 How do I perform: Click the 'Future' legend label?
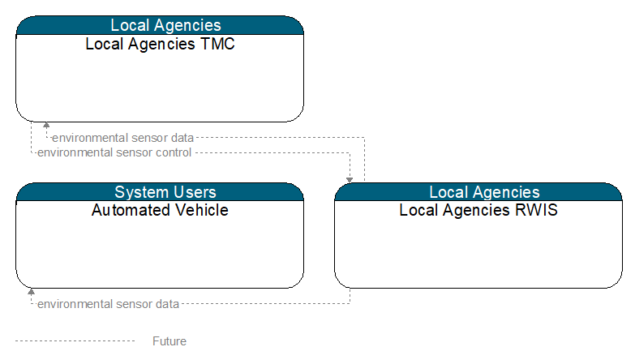coord(169,341)
